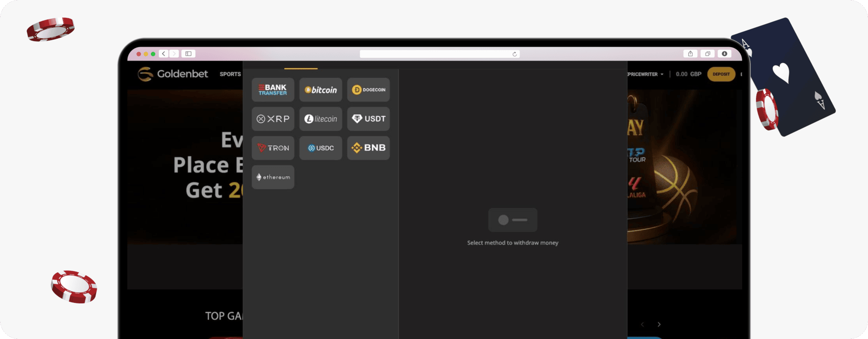Go to previous carousel with left chevron
Screen dimensions: 868x339
642,325
